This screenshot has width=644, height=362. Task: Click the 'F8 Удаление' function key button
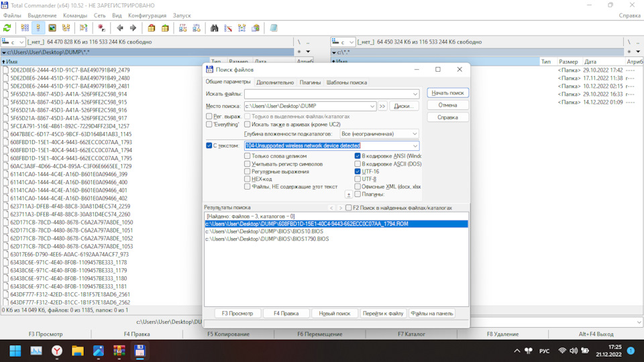coord(502,334)
